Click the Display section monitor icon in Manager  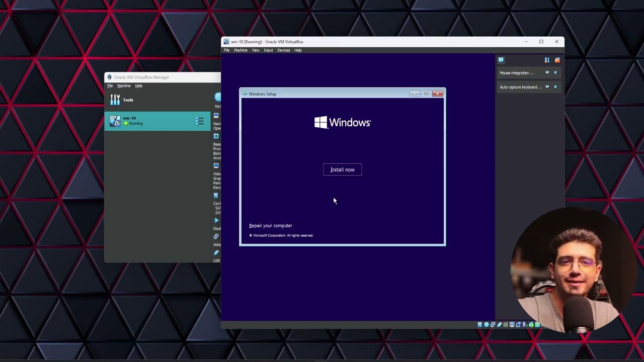pyautogui.click(x=216, y=166)
